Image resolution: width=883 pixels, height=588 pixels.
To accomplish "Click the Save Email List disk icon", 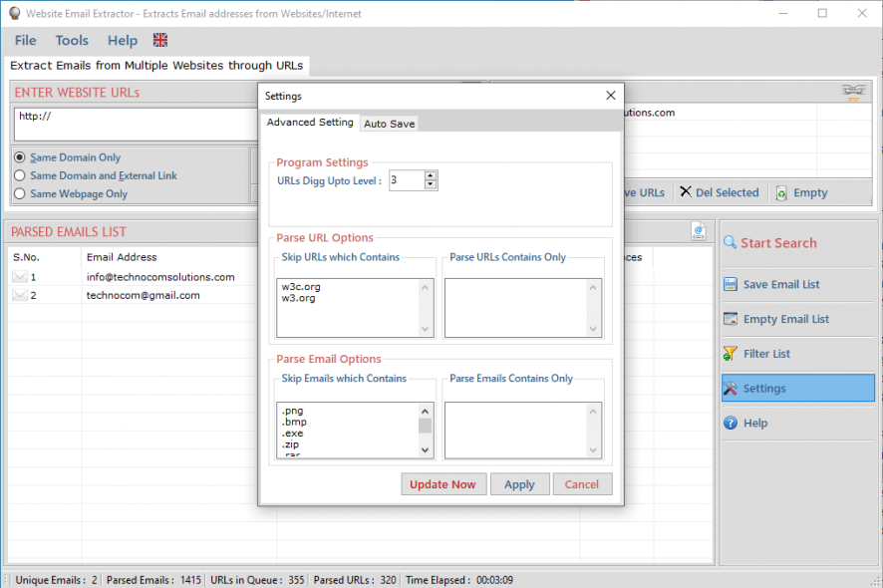I will coord(731,284).
